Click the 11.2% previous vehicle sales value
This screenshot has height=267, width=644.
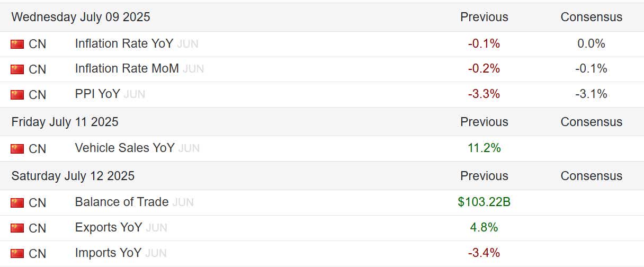pyautogui.click(x=484, y=148)
